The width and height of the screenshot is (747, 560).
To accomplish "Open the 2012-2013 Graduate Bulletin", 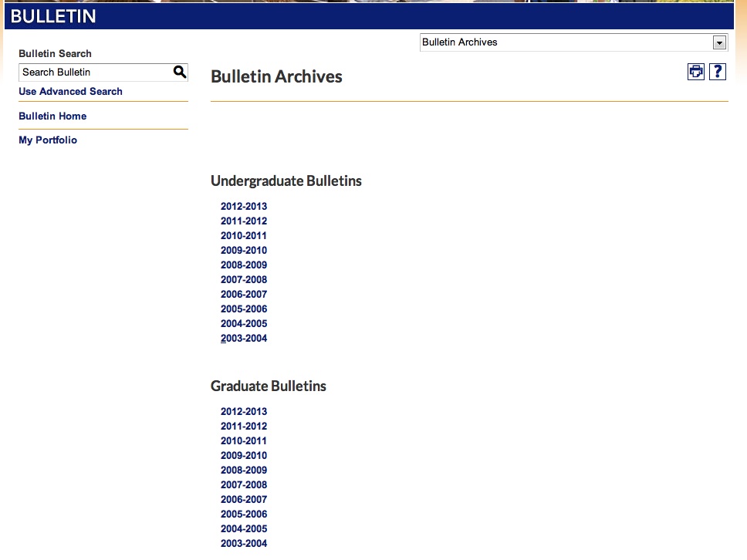I will pos(244,411).
